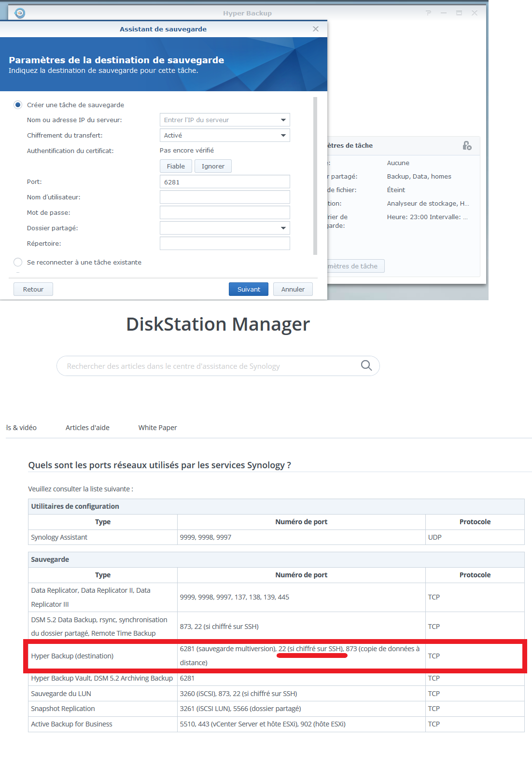Image resolution: width=532 pixels, height=781 pixels.
Task: Click the Synology Assistant table cell
Action: point(103,537)
